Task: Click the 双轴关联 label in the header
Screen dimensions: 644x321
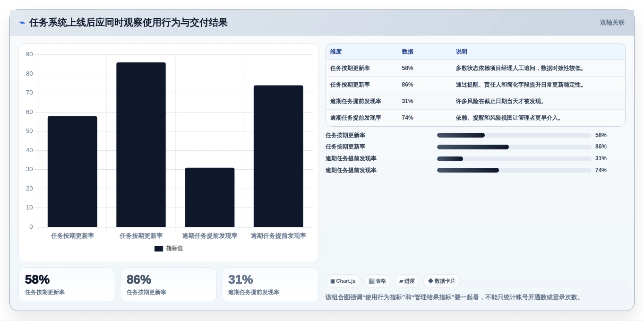Action: point(612,23)
